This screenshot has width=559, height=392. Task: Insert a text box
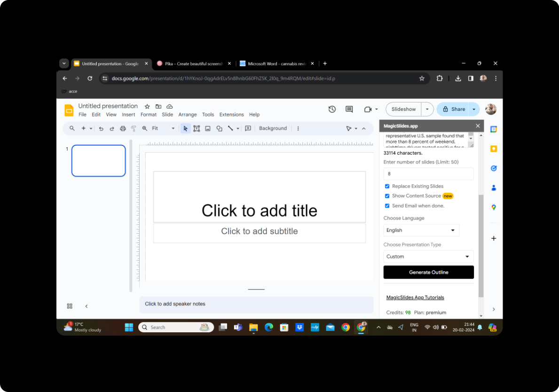[197, 128]
